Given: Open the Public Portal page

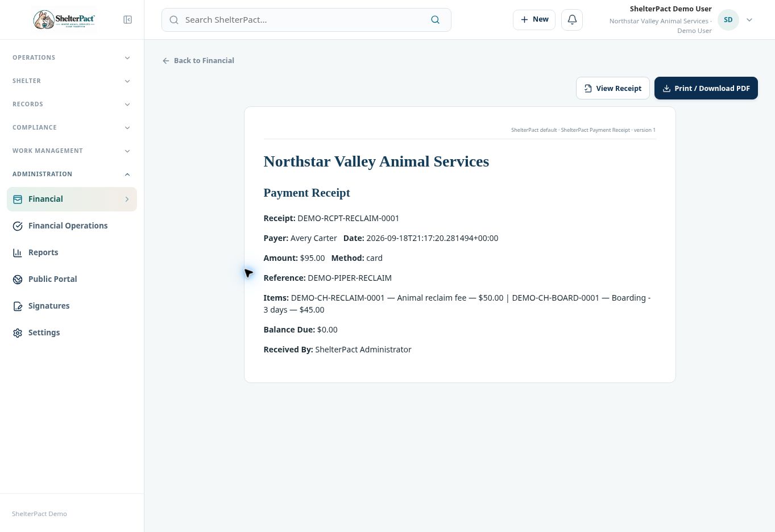Looking at the screenshot, I should (x=72, y=279).
